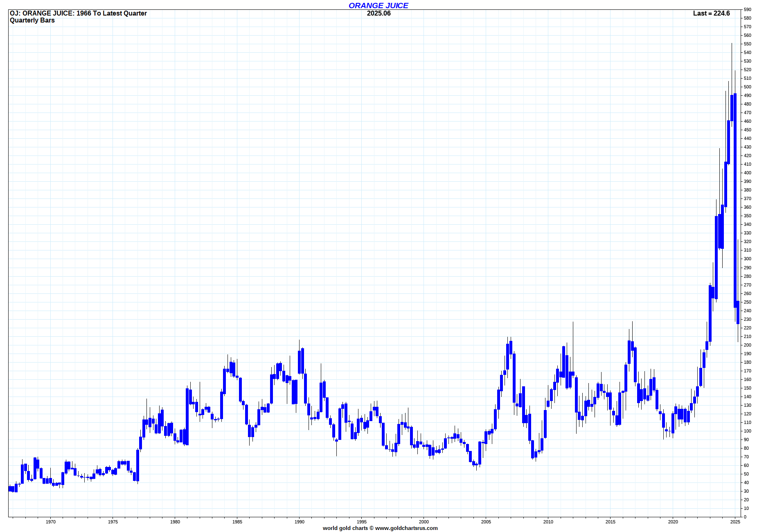Image resolution: width=757 pixels, height=532 pixels.
Task: Click the 1995 x-axis label
Action: click(x=362, y=521)
